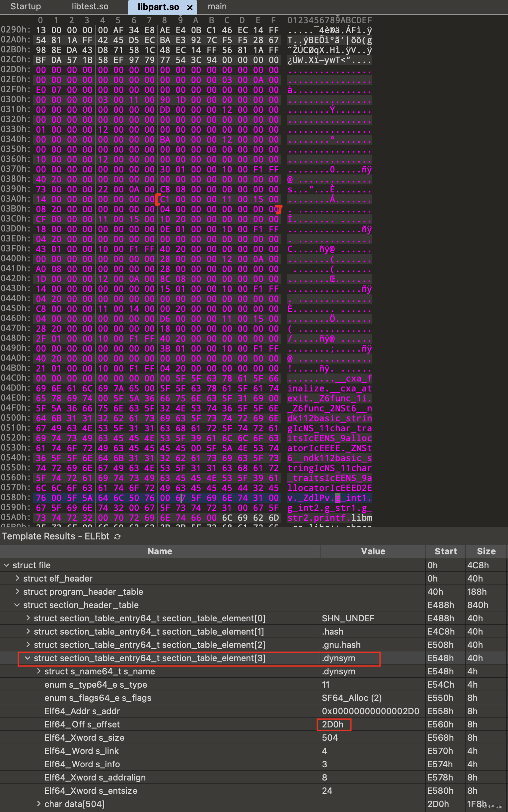Viewport: 508px width, 812px height.
Task: Click the C1 byte in row 03A0h
Action: (x=165, y=199)
